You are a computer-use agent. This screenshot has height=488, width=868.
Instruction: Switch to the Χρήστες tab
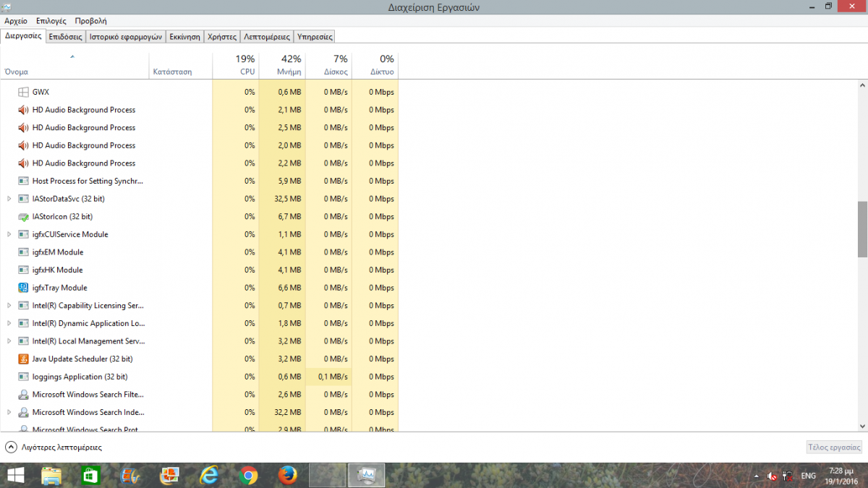point(222,36)
